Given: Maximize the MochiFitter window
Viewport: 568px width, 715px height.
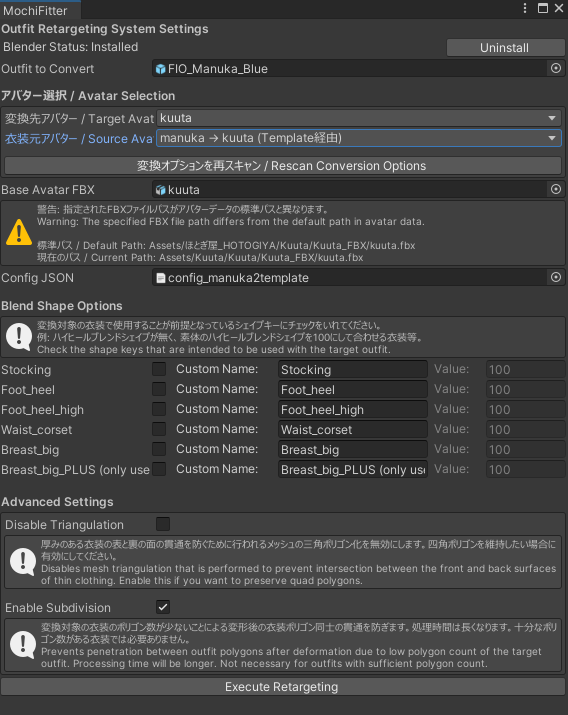Looking at the screenshot, I should [x=542, y=8].
